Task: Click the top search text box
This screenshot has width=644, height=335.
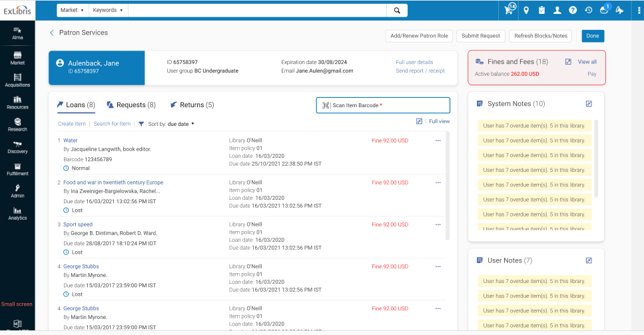Action: [257, 10]
